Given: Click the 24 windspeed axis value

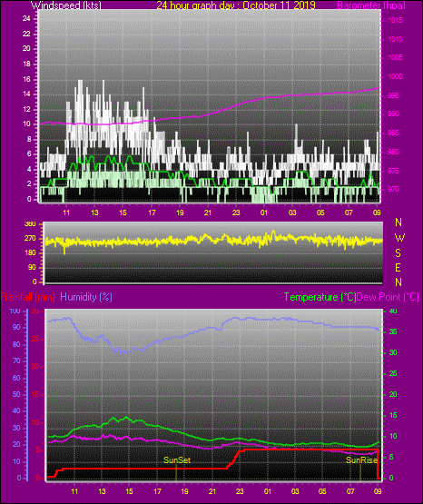Looking at the screenshot, I should point(26,19).
